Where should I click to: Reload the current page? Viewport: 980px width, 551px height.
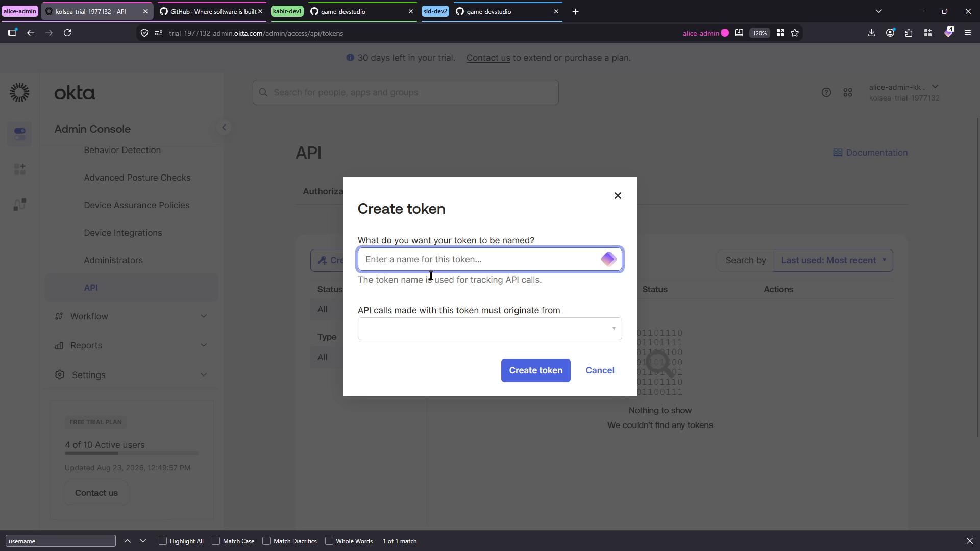(x=67, y=33)
